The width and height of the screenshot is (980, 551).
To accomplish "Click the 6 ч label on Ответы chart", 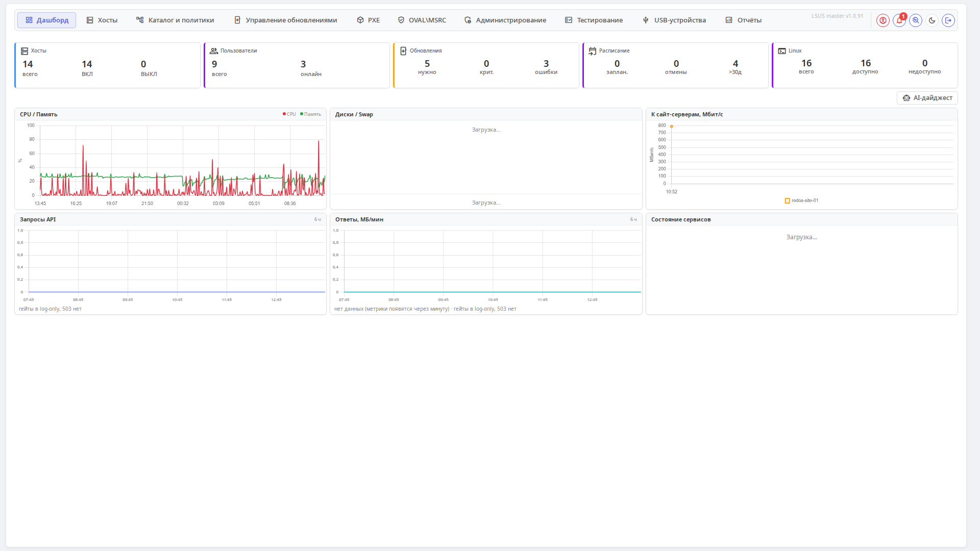I will pos(633,219).
